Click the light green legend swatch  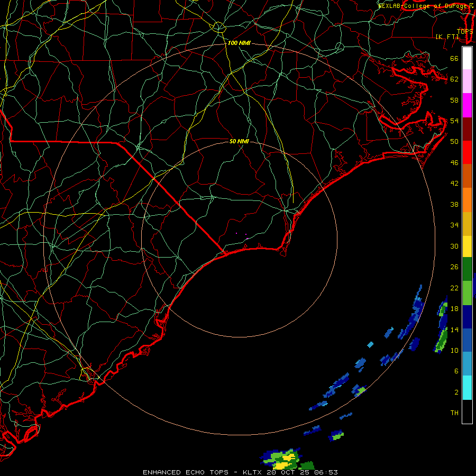point(467,293)
